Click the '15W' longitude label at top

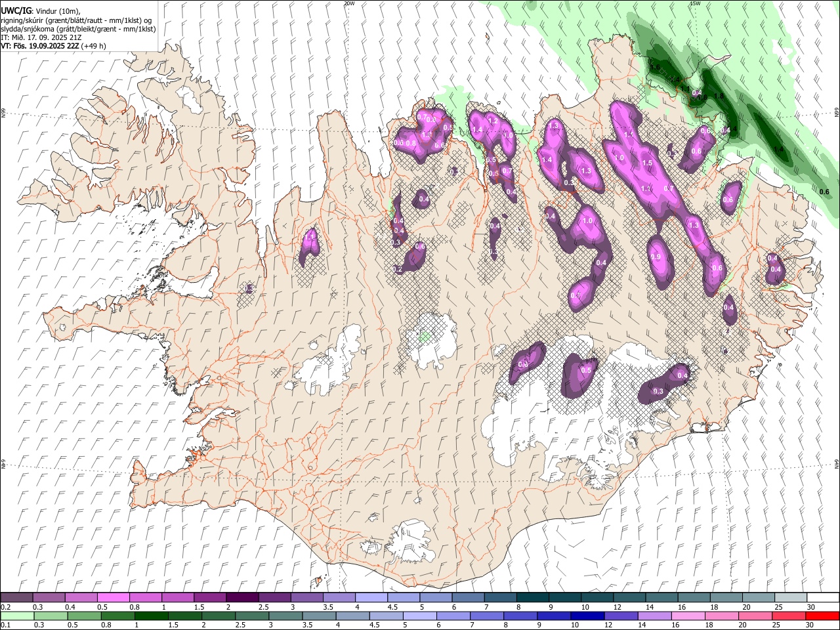tap(695, 3)
